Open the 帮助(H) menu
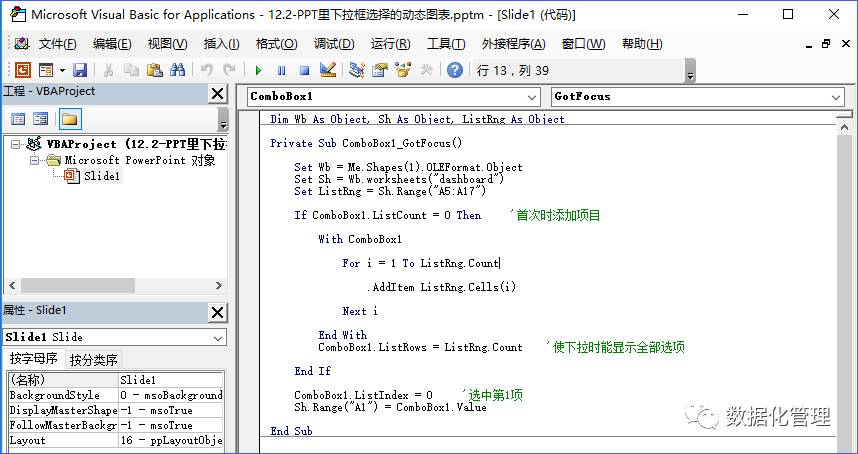This screenshot has height=454, width=858. pyautogui.click(x=642, y=44)
